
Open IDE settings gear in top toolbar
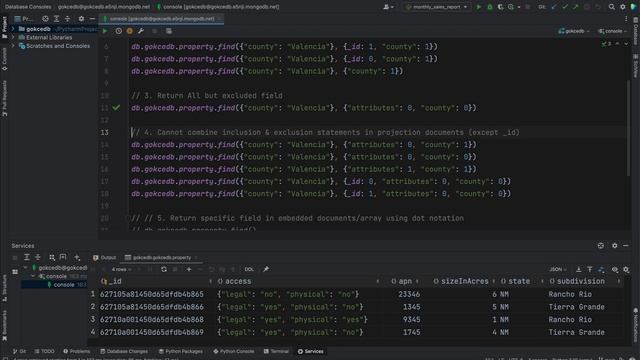623,7
